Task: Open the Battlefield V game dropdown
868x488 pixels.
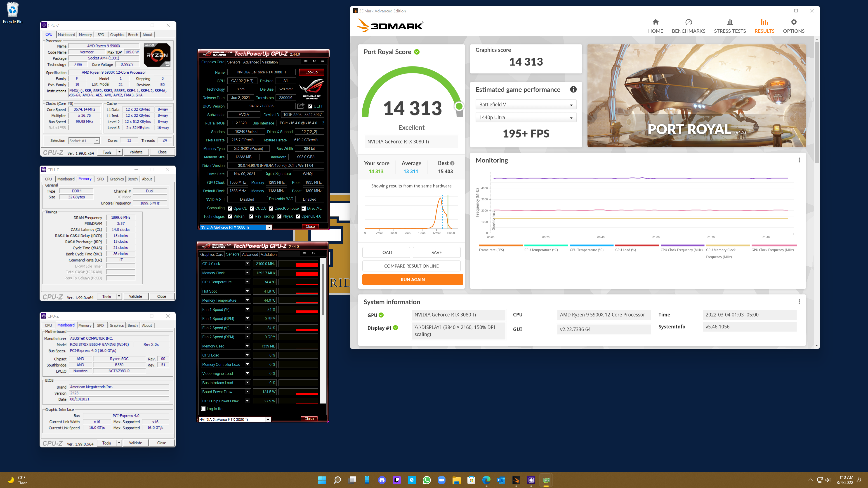Action: pos(526,104)
